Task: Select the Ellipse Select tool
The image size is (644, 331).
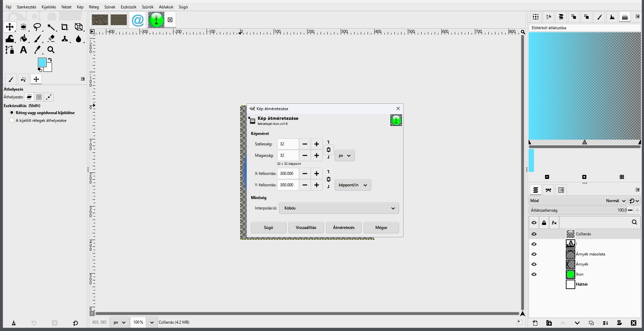Action: click(23, 27)
